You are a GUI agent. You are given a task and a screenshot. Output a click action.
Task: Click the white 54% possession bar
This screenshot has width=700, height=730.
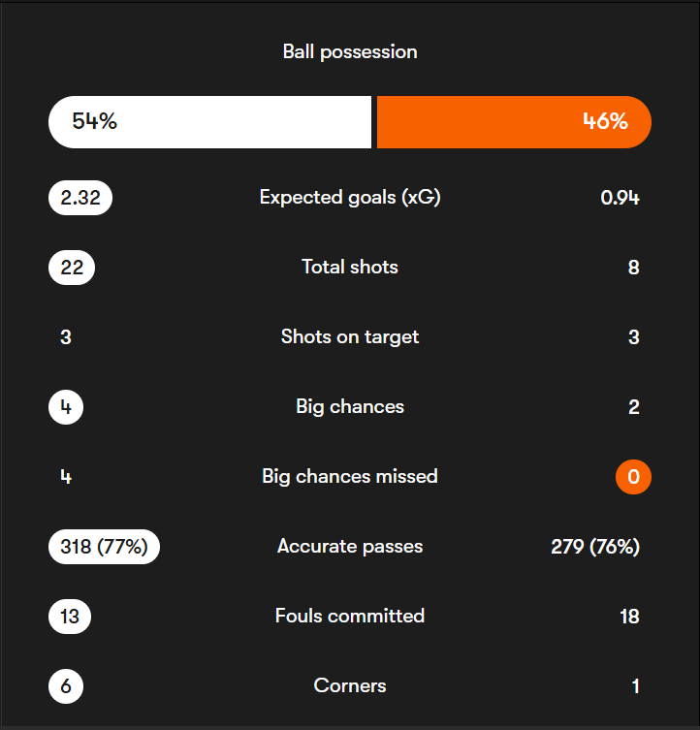click(209, 122)
